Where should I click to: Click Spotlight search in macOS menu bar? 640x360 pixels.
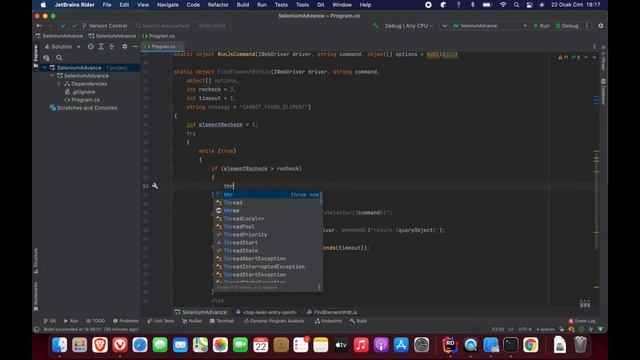tap(516, 5)
